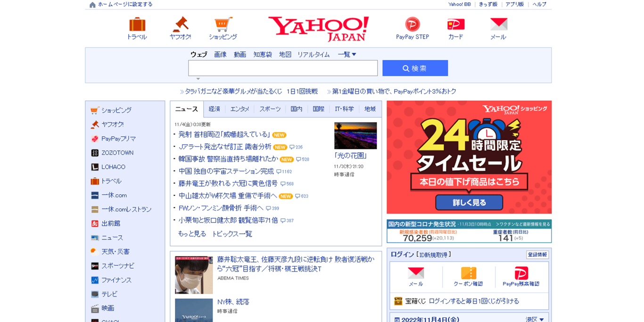Click きっず版 top link
The height and width of the screenshot is (322, 644).
click(488, 4)
